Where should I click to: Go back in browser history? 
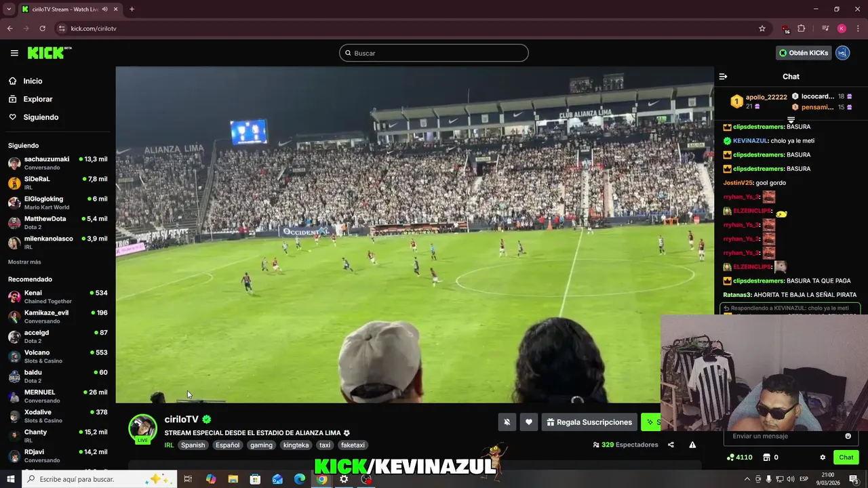click(9, 28)
